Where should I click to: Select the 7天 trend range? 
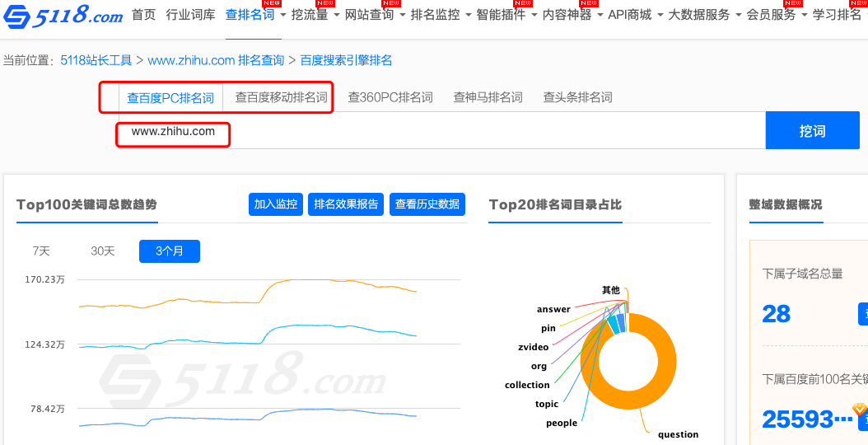[x=41, y=251]
